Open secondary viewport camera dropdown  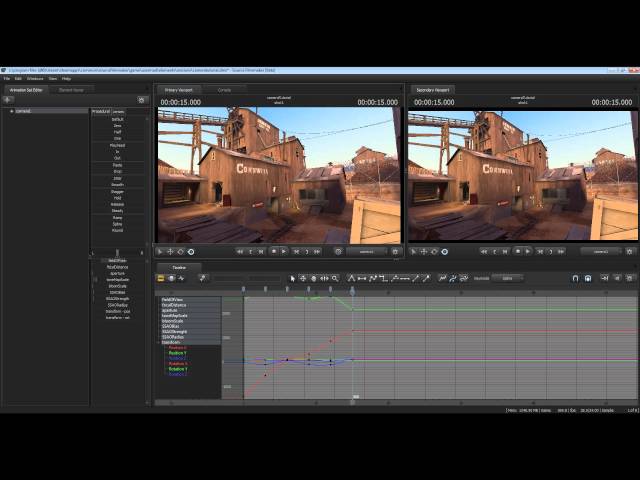click(x=601, y=252)
